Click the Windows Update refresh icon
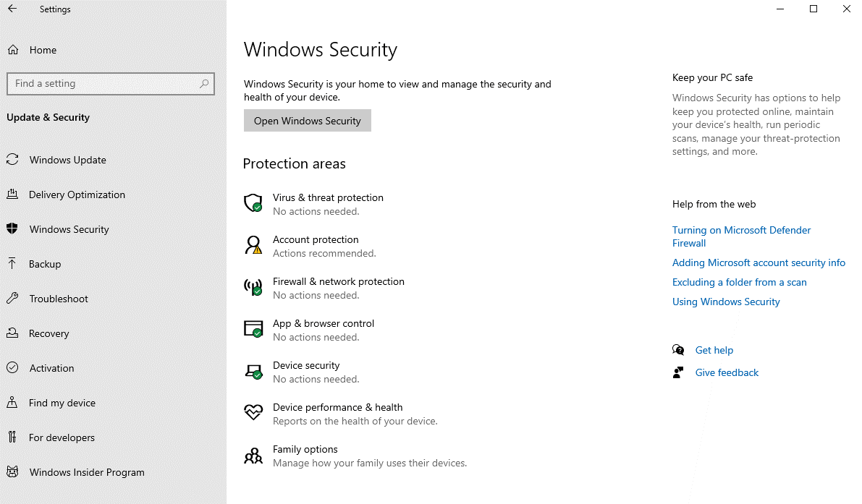This screenshot has width=862, height=504. point(12,160)
